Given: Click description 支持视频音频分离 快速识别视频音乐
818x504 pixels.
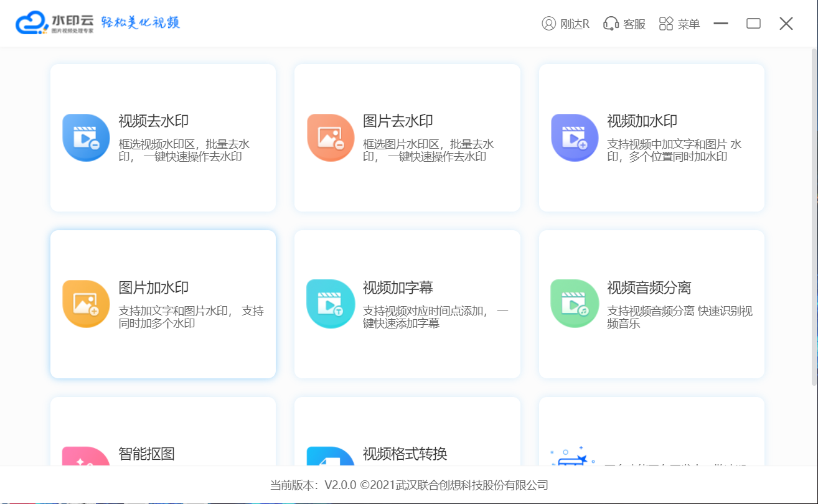Looking at the screenshot, I should pyautogui.click(x=680, y=317).
